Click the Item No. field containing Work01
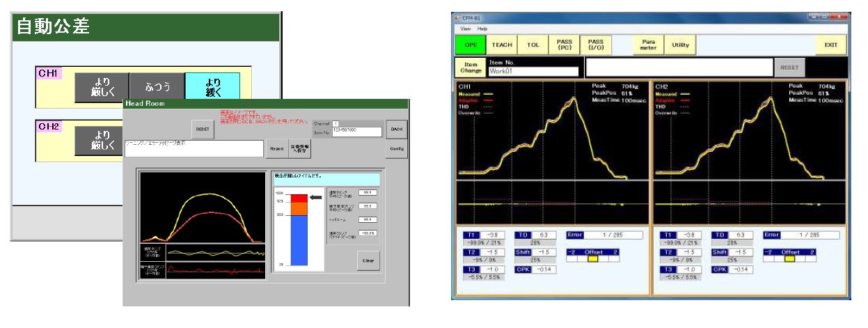 533,71
